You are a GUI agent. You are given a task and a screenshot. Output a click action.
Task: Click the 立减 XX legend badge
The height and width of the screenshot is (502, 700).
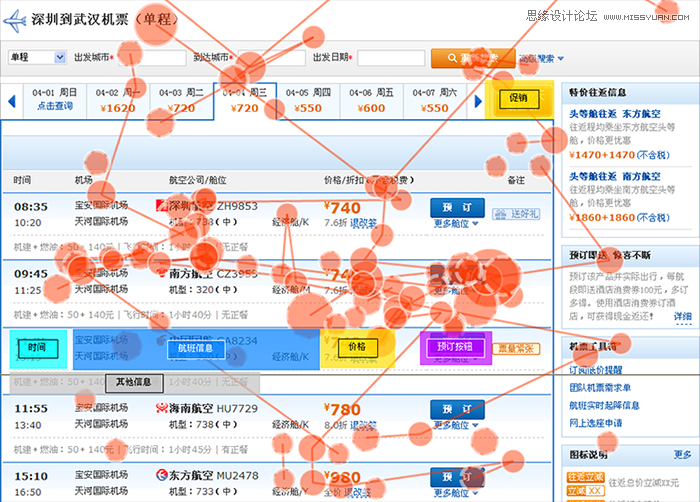[x=585, y=491]
